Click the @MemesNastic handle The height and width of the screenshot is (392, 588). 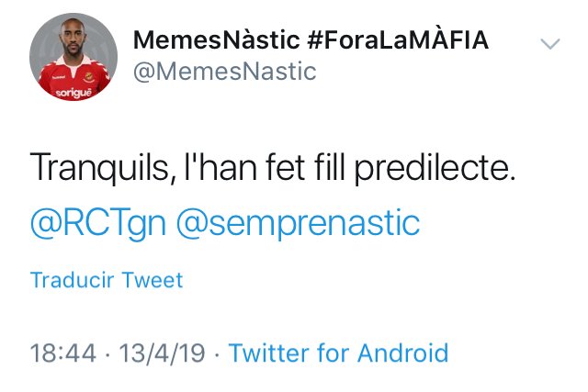pos(225,71)
